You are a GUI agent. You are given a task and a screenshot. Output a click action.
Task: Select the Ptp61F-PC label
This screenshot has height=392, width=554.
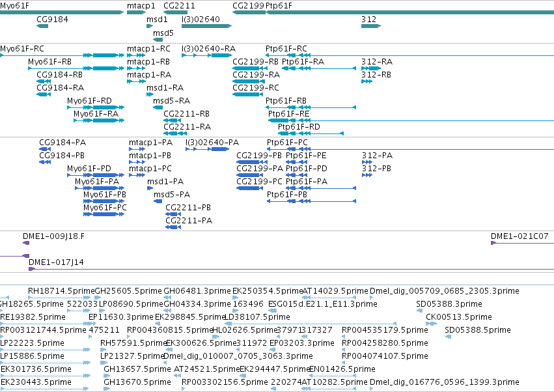[x=287, y=143]
